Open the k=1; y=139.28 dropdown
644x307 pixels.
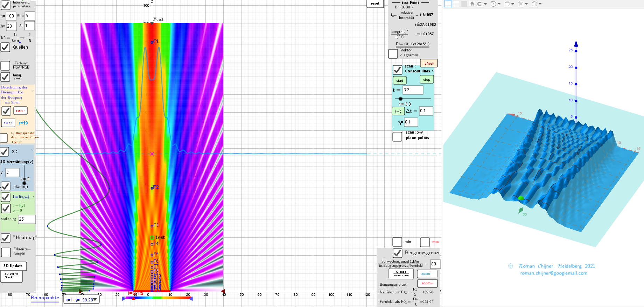coord(82,300)
